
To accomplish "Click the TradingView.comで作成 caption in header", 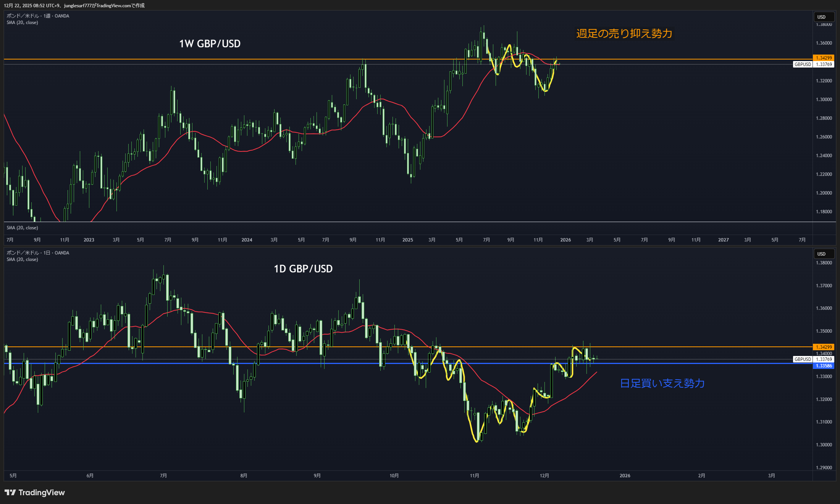I will [x=120, y=5].
